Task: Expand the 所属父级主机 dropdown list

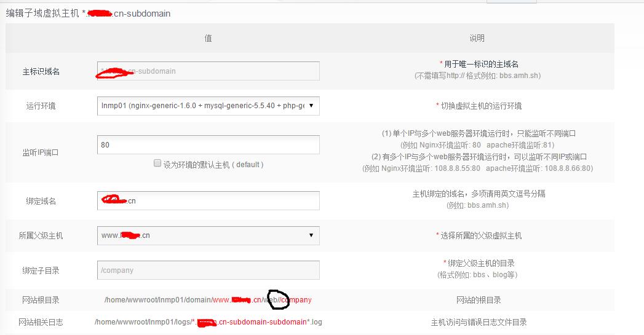Action: click(208, 235)
